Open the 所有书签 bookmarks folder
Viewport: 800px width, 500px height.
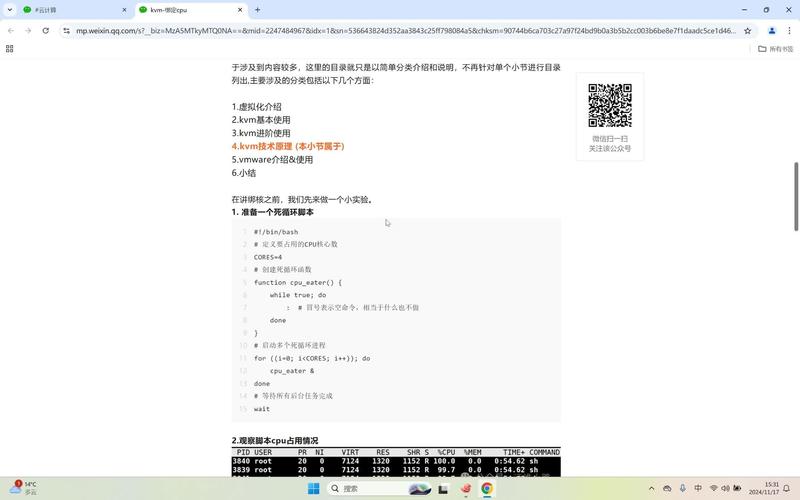pos(776,48)
